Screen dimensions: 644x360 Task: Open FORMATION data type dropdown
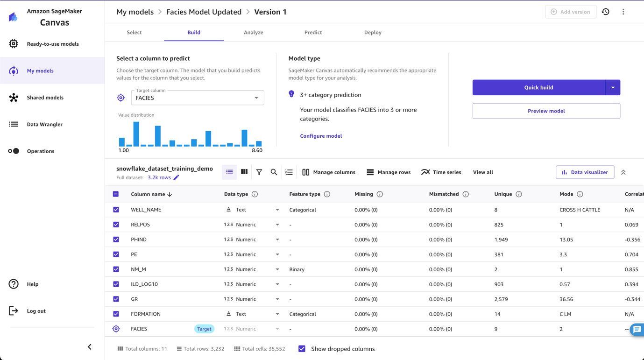pos(277,314)
